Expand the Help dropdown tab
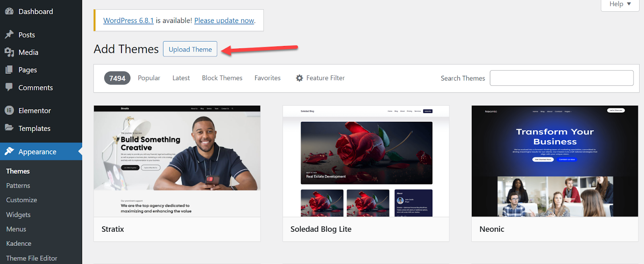Screen dimensions: 644x264 [620, 4]
